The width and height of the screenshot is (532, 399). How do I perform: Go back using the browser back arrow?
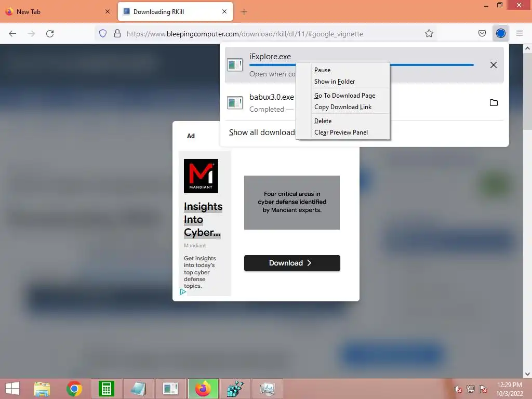click(12, 34)
